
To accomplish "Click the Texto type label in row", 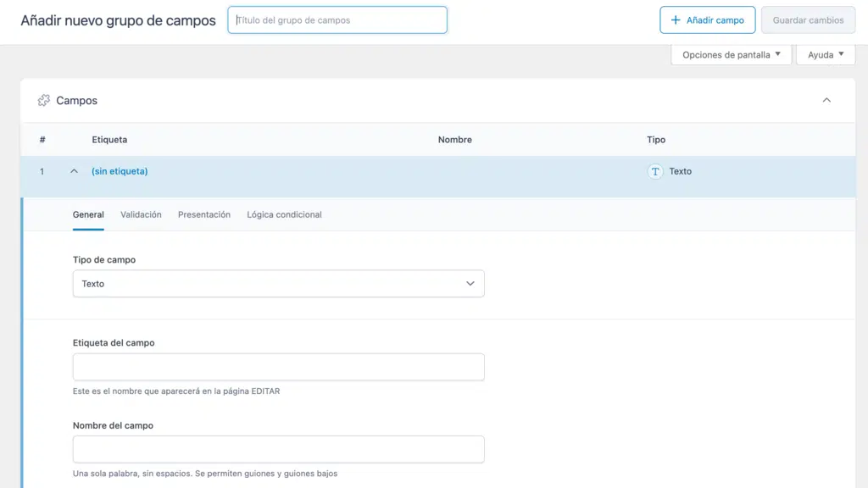I will [680, 171].
